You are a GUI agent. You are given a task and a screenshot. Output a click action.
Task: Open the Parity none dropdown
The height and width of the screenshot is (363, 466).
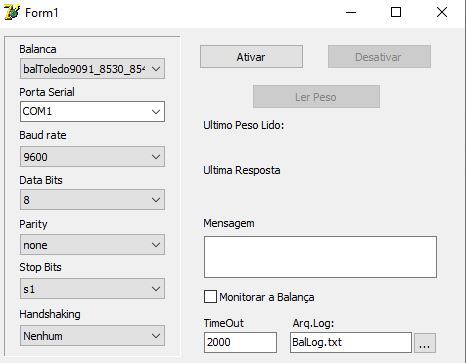click(92, 245)
